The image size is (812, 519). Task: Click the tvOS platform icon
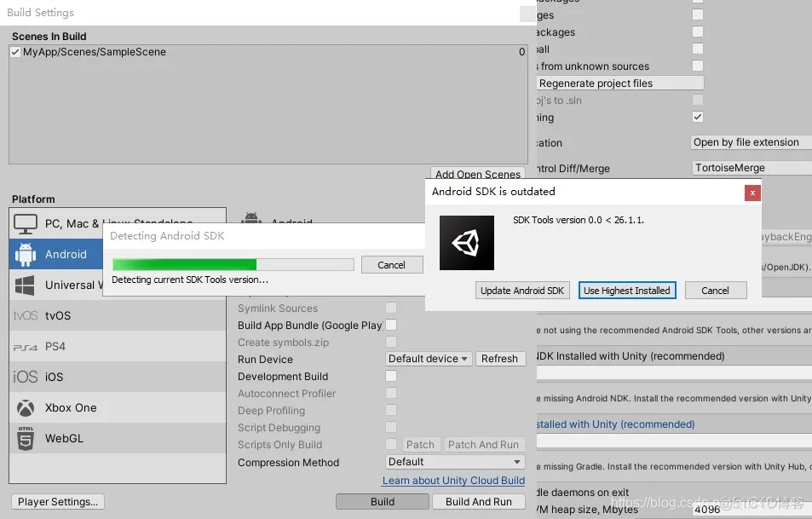[x=25, y=315]
